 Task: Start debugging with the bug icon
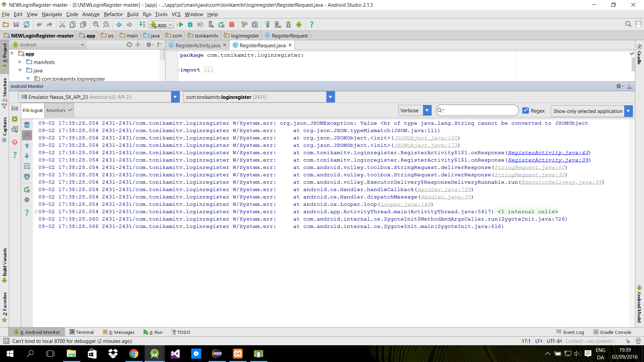(x=190, y=24)
